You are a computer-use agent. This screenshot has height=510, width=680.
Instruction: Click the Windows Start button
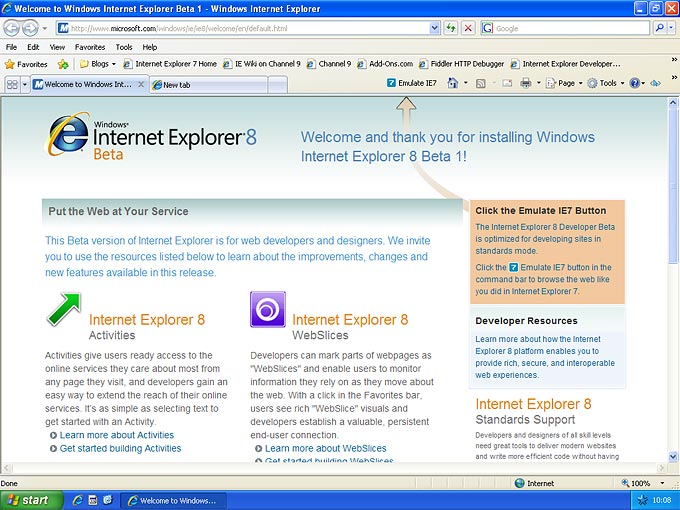[x=31, y=500]
